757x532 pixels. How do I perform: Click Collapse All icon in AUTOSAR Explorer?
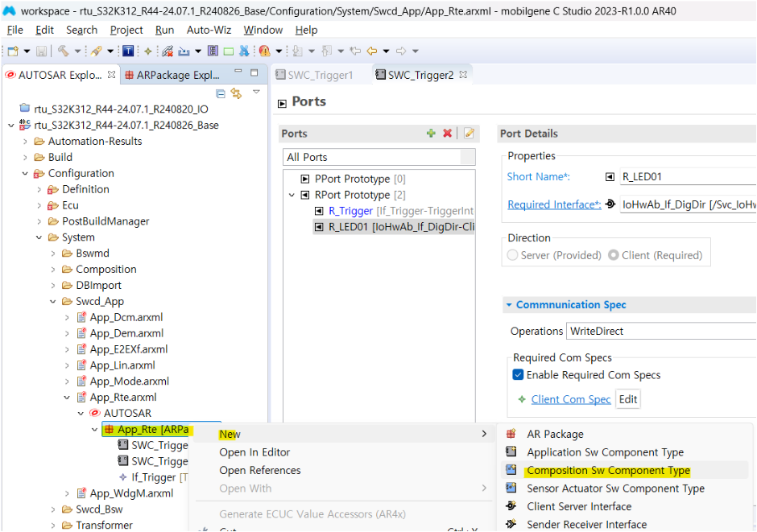[221, 93]
